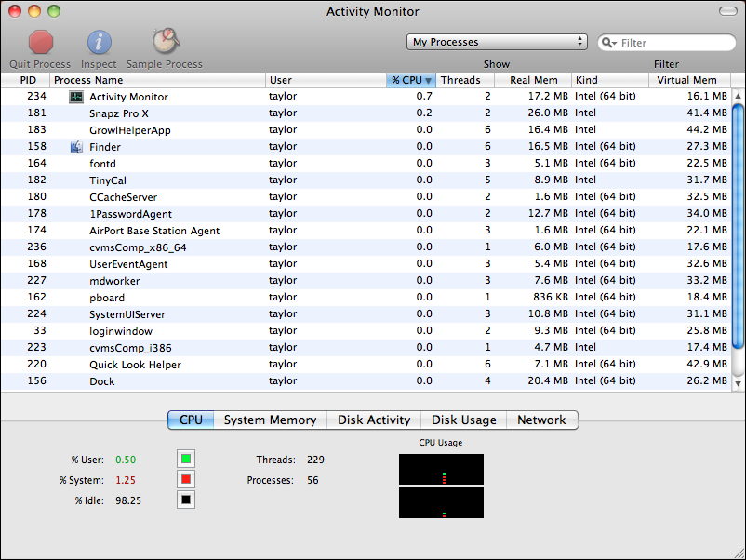The height and width of the screenshot is (560, 746).
Task: Click the scrollbar up arrow
Action: [738, 96]
